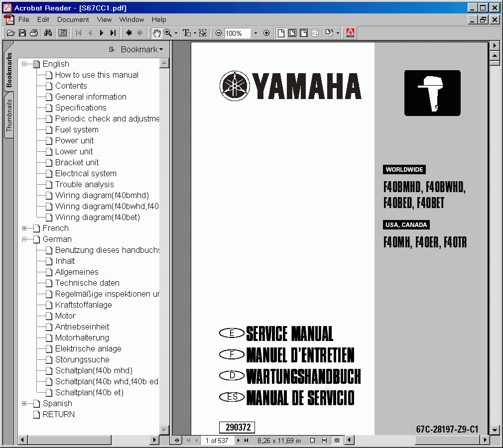Screen dimensions: 503x448
Task: Select the Wiring diagram(f40bet) bookmark
Action: 97,217
